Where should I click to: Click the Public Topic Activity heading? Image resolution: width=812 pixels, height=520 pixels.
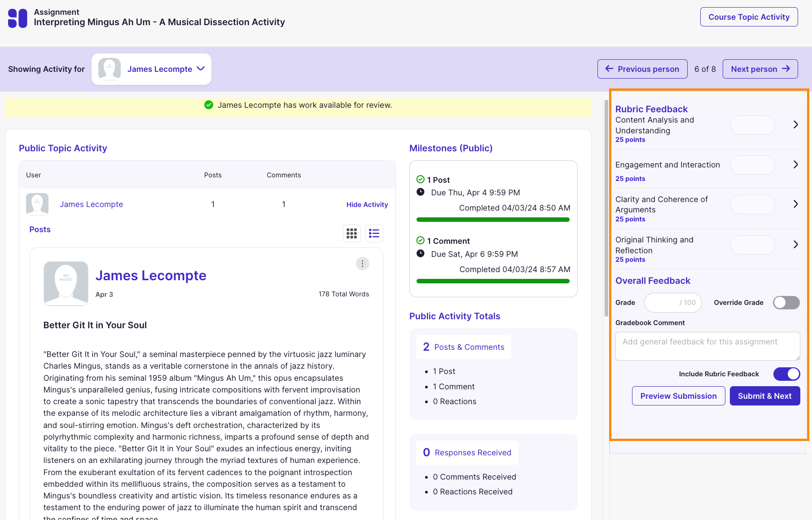(x=63, y=148)
